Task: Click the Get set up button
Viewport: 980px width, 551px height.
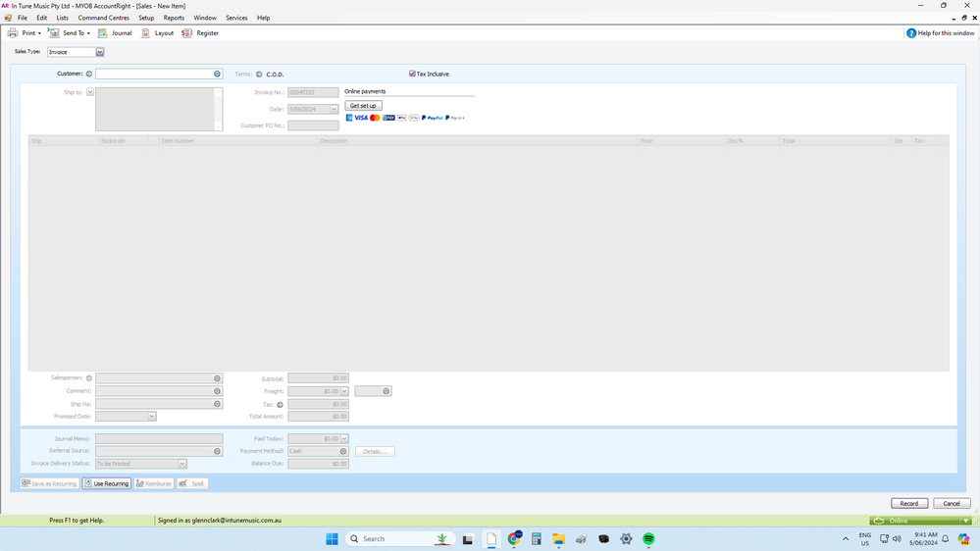Action: point(363,106)
